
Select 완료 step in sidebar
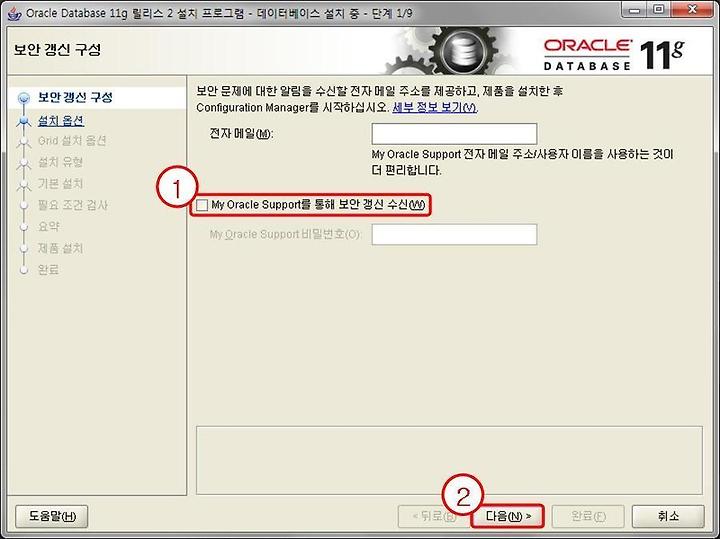[49, 270]
